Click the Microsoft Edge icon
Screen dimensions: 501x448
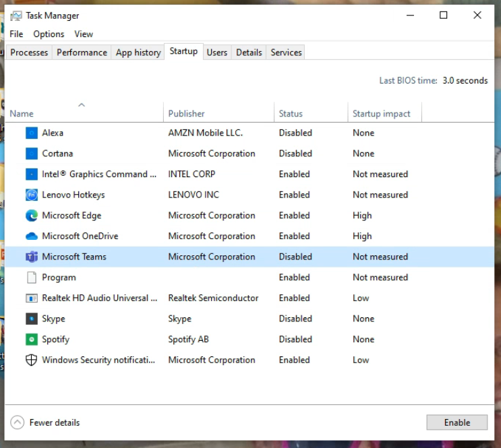tap(32, 216)
